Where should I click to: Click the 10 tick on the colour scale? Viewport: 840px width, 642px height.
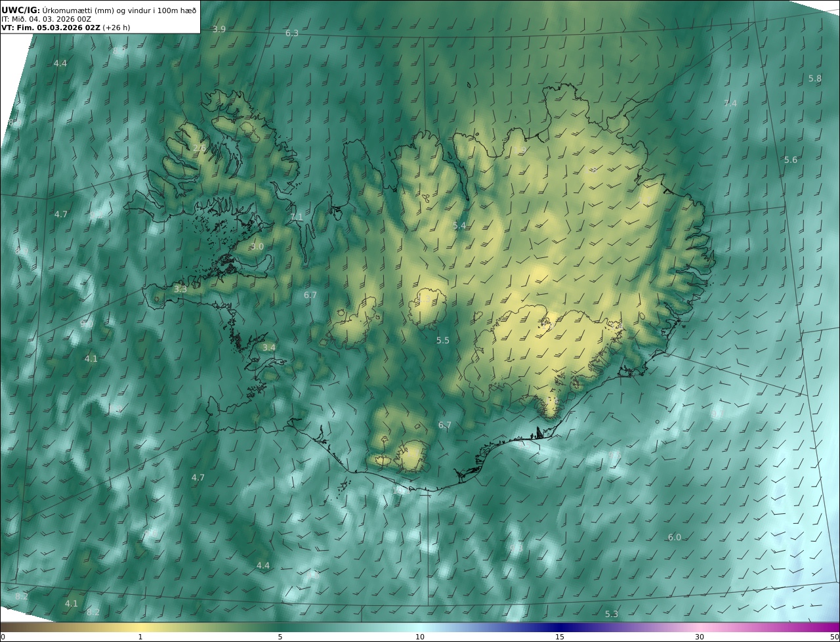(420, 637)
